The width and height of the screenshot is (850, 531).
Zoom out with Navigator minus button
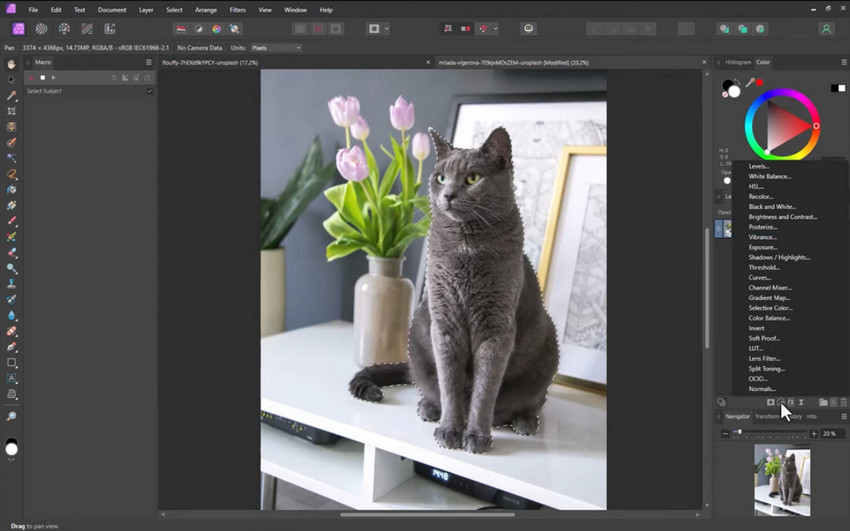point(725,433)
